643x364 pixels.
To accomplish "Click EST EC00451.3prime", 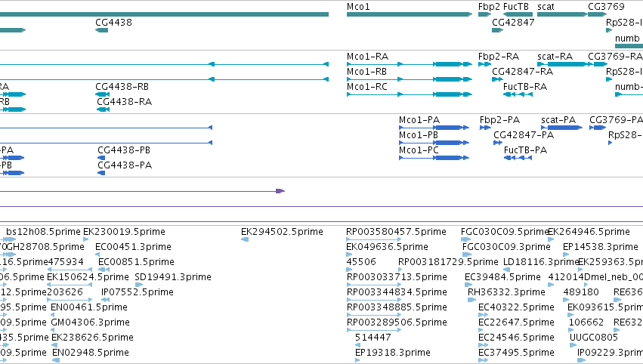I will (x=97, y=254).
